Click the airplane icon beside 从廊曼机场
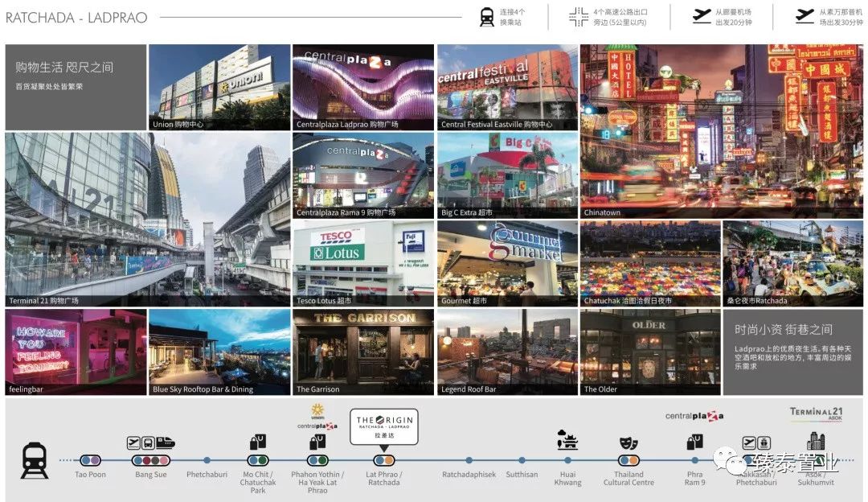 click(702, 16)
